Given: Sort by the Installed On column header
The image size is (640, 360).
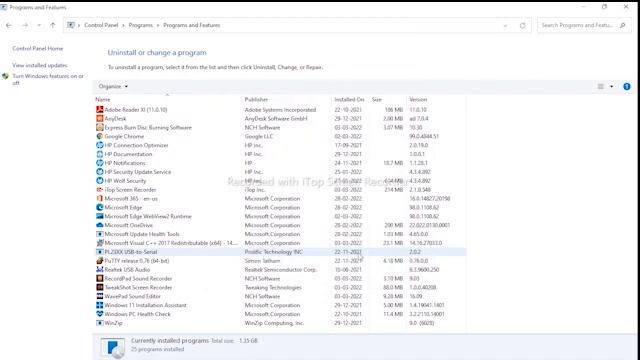Looking at the screenshot, I should (x=349, y=100).
